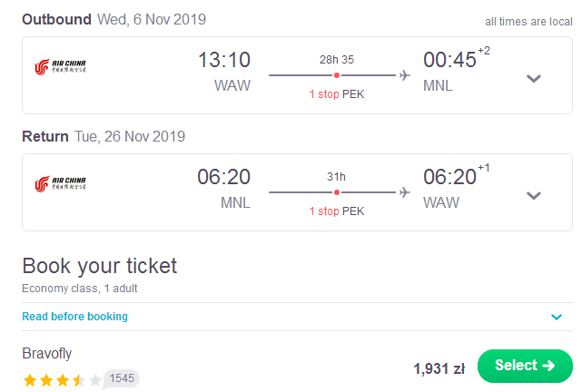582x392 pixels.
Task: Expand outbound flight details chevron
Action: [x=534, y=78]
